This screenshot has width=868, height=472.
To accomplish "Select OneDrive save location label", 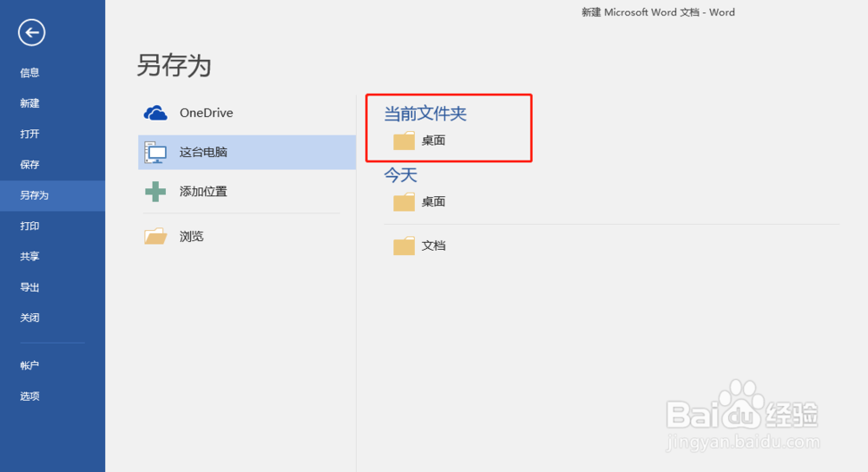I will 206,113.
